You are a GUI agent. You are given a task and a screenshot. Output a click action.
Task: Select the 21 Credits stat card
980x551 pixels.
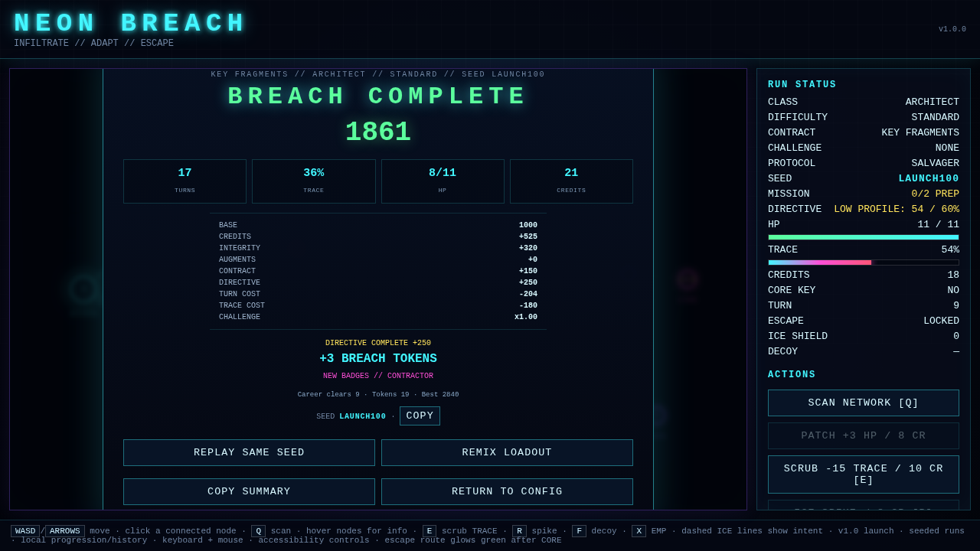coord(571,181)
